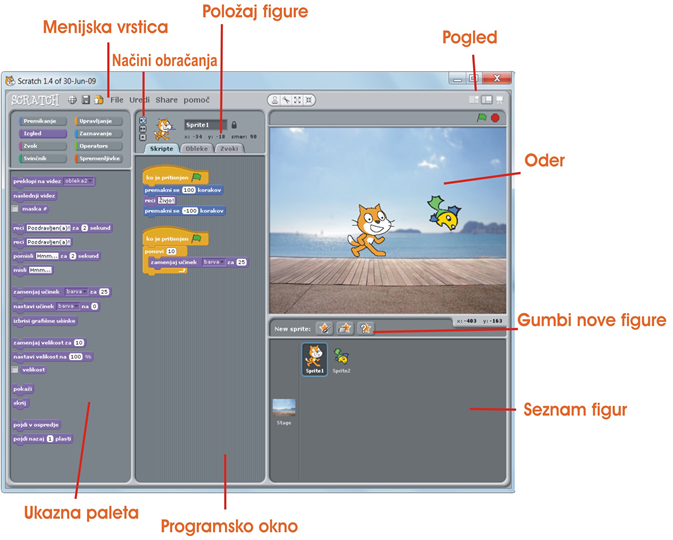
Task: Select the duplicate stamp tool
Action: (x=274, y=99)
